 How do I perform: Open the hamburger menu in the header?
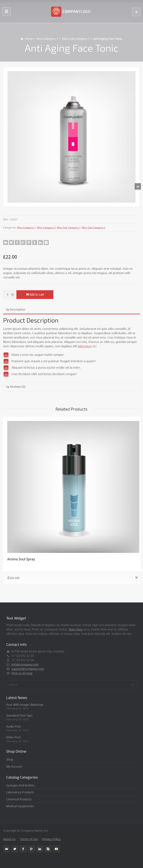[6, 11]
